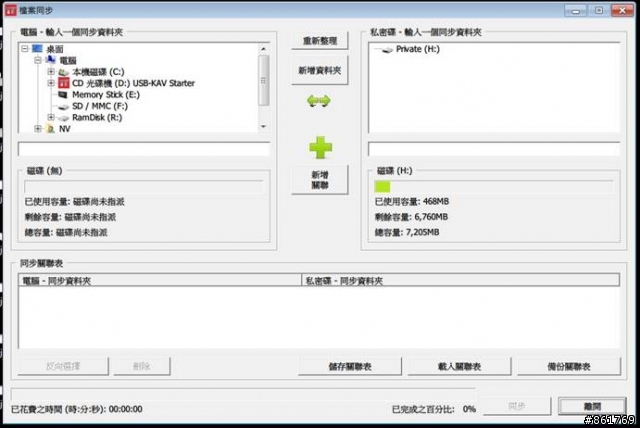Screen dimensions: 640x428
Task: Select NV folder in tree
Action: click(64, 129)
